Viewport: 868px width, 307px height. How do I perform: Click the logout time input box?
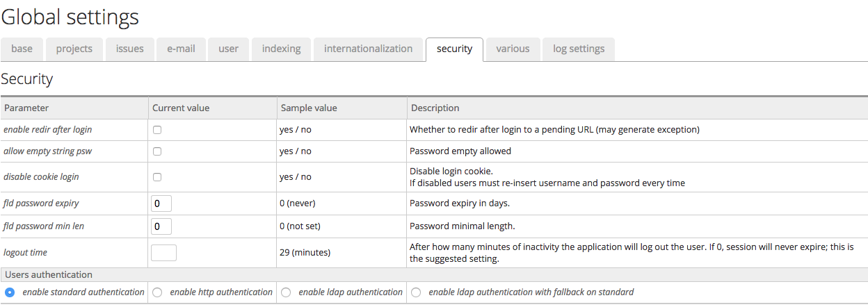tap(163, 253)
